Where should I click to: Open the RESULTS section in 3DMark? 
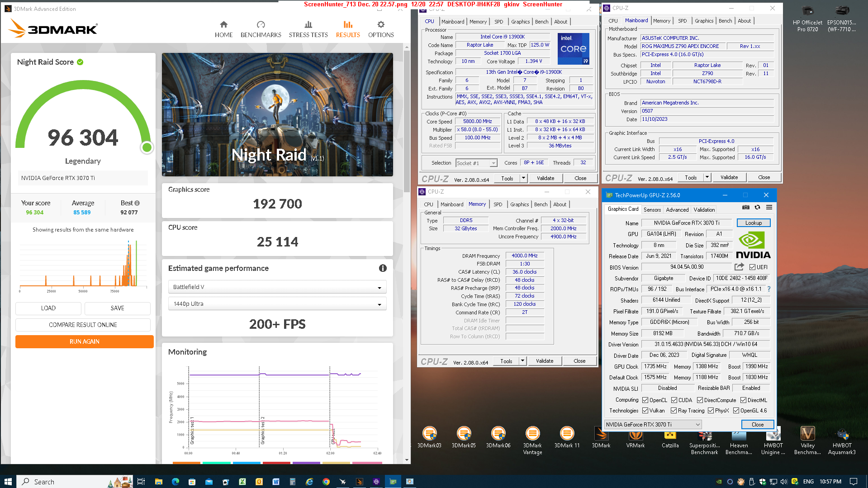pos(348,29)
